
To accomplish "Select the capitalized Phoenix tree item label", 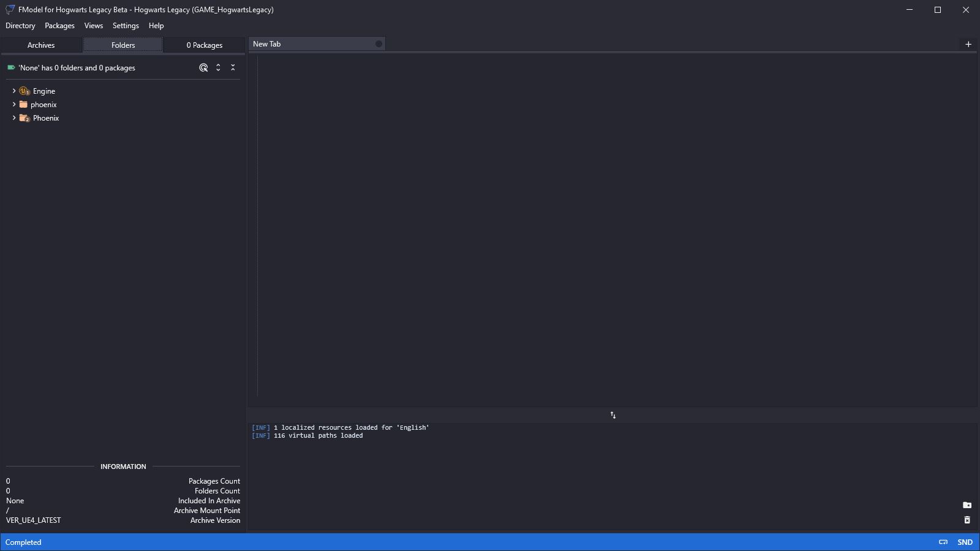I will [46, 118].
